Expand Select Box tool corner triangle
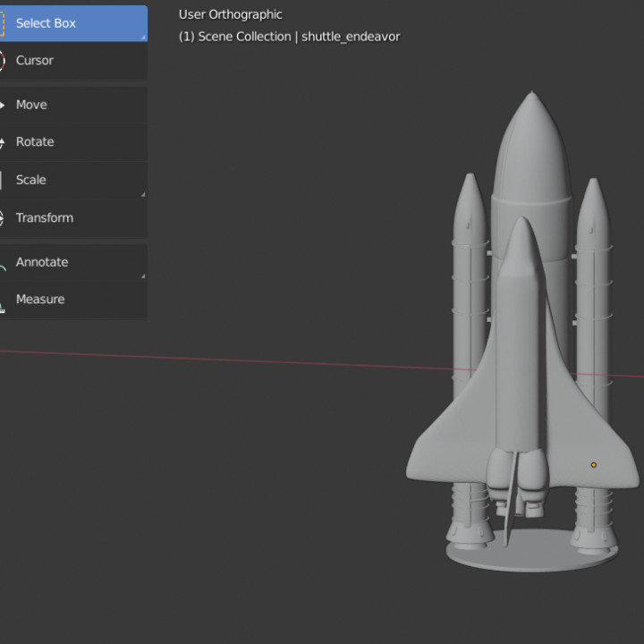Image resolution: width=644 pixels, height=644 pixels. 143,38
